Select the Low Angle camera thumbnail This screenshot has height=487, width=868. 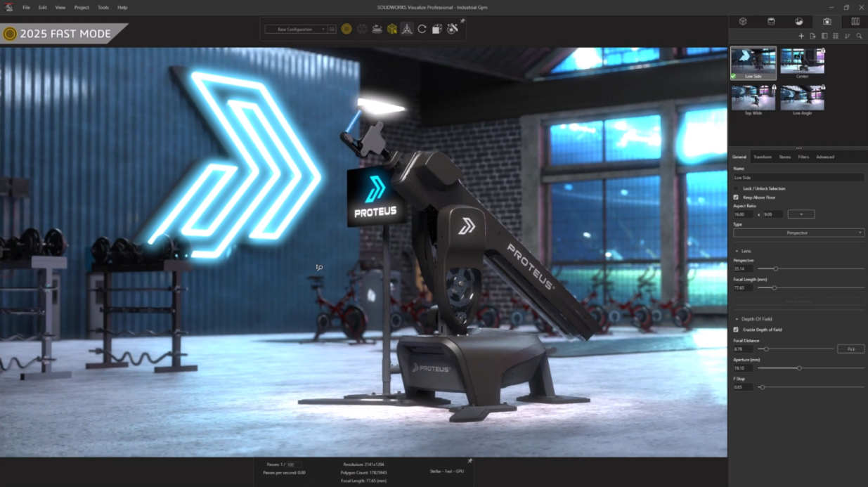tap(802, 98)
